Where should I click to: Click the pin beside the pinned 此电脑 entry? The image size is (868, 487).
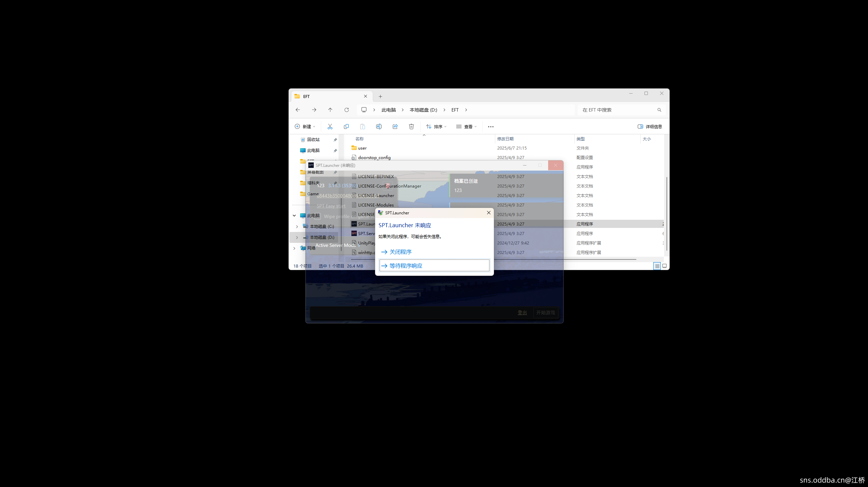(x=335, y=151)
